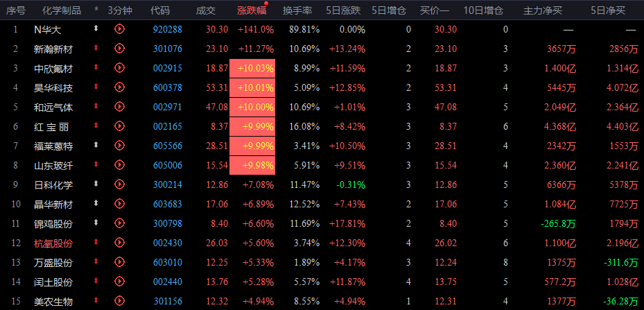
Task: Select the 山东玻纤 stock name
Action: pyautogui.click(x=53, y=166)
